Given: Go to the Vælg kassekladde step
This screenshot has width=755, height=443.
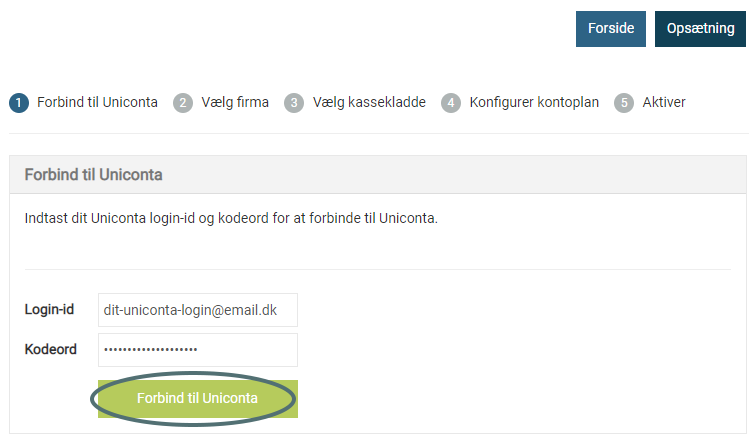Looking at the screenshot, I should 369,102.
